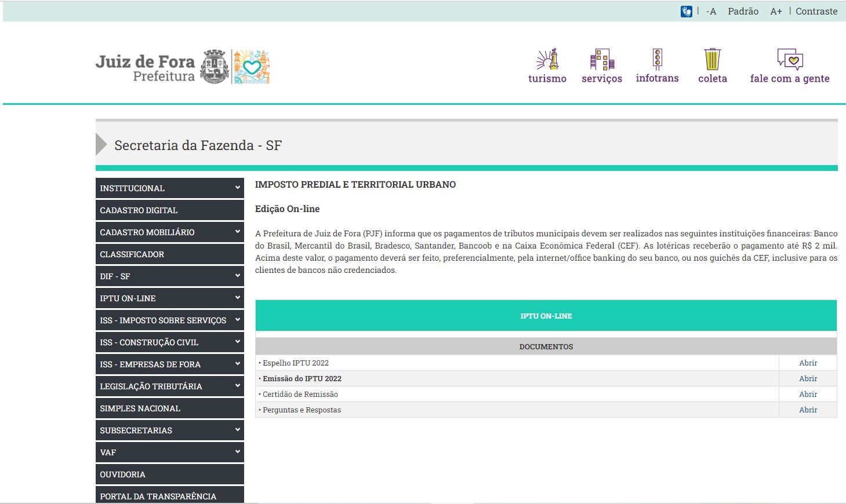
Task: Click the turismo lighthouse icon
Action: coord(547,59)
